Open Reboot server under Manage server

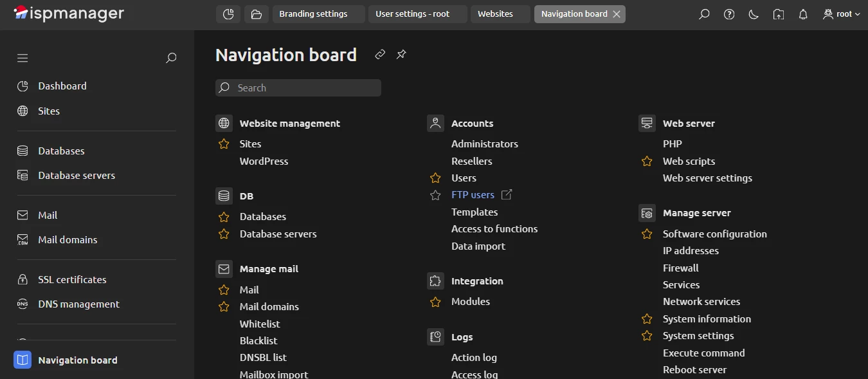695,369
